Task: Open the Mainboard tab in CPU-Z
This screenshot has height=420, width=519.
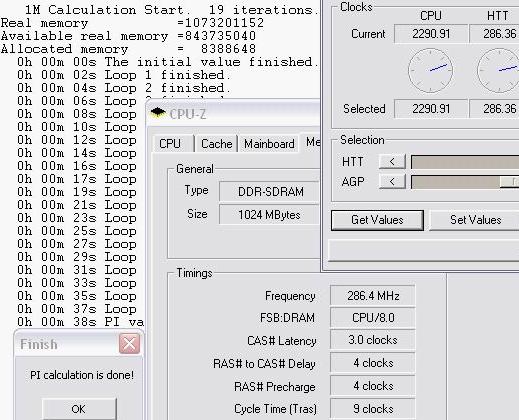Action: 269,144
